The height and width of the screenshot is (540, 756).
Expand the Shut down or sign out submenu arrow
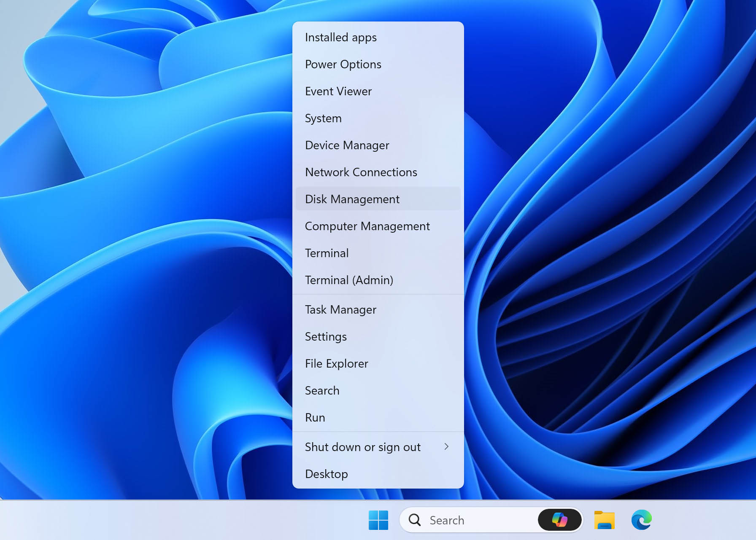click(x=446, y=447)
